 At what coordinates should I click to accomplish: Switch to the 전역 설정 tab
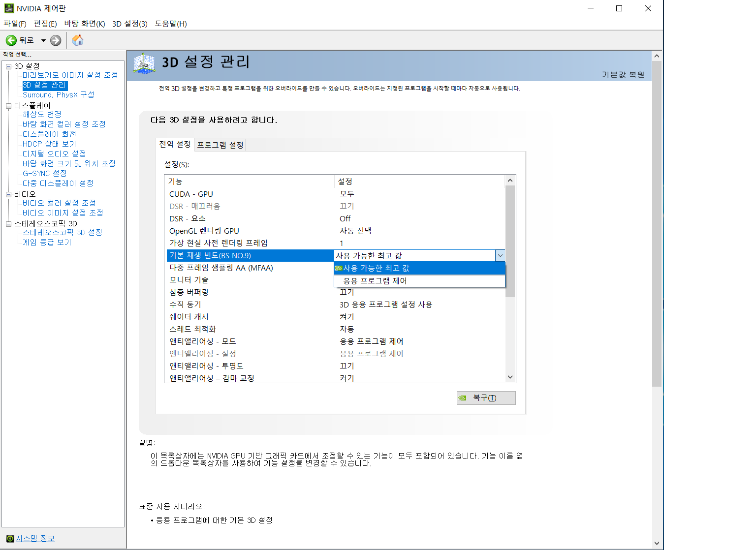pos(175,144)
